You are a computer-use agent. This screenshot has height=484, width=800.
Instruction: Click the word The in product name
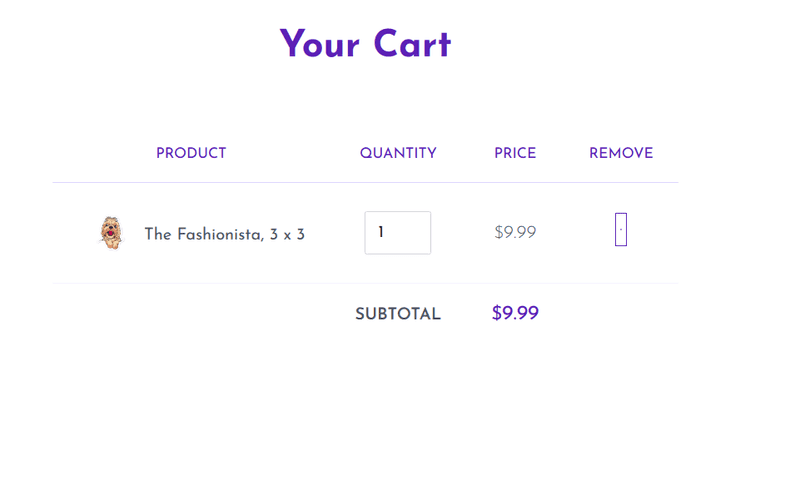point(158,234)
